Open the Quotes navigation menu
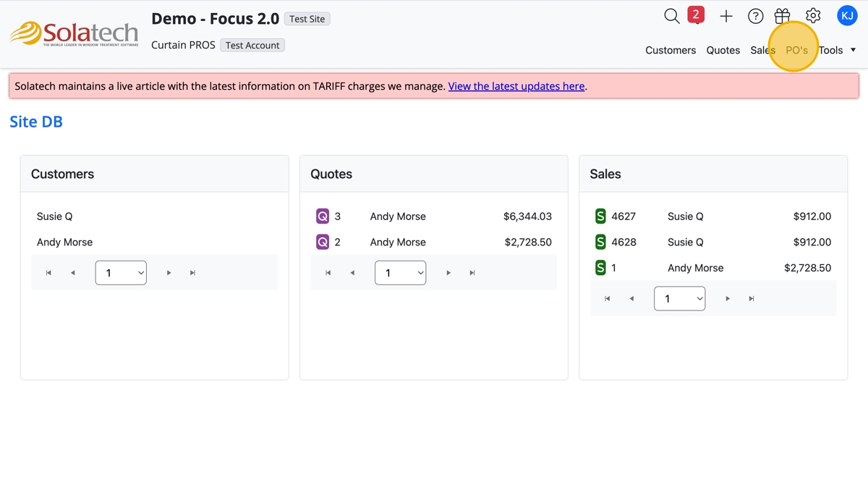Viewport: 868px width, 485px height. click(x=723, y=50)
